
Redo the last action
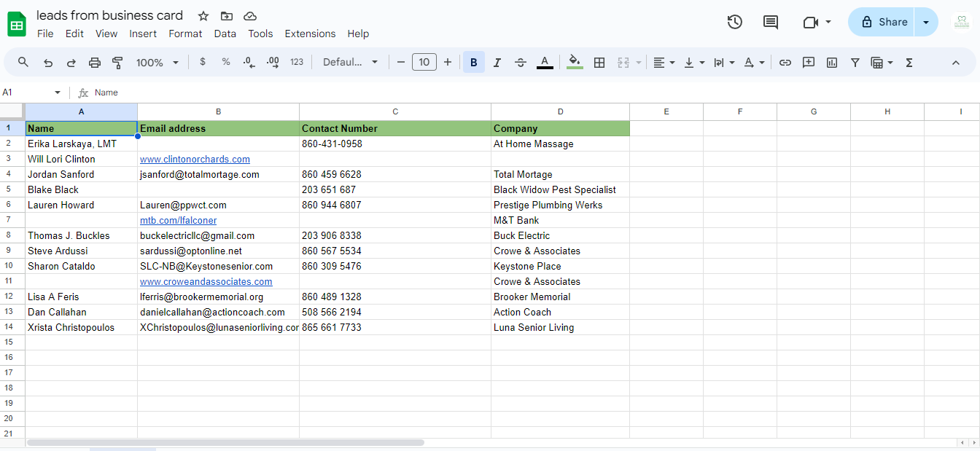(71, 63)
